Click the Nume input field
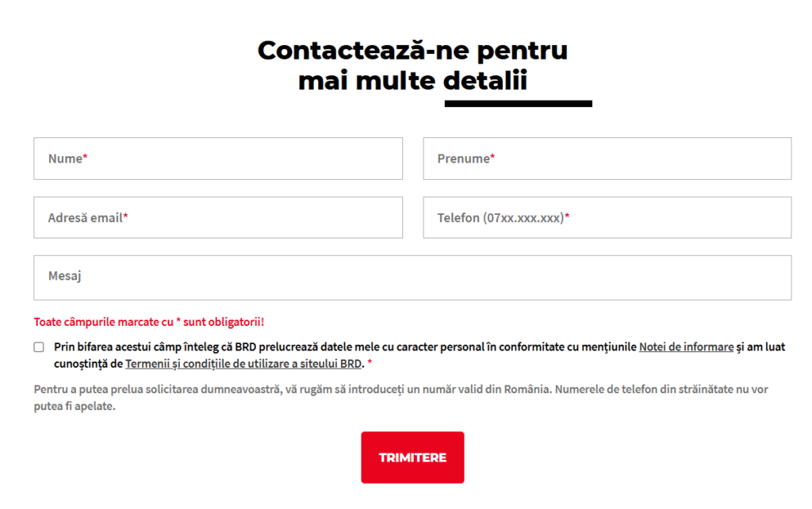The width and height of the screenshot is (812, 509). point(217,159)
